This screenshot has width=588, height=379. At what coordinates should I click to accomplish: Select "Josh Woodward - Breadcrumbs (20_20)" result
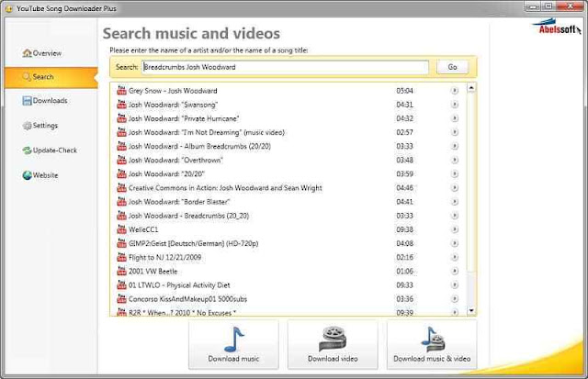click(189, 216)
